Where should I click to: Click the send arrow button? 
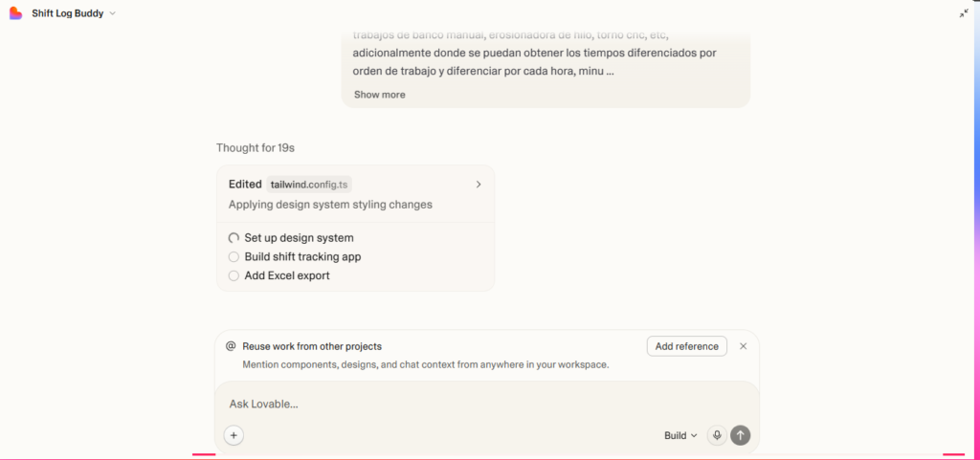(740, 435)
